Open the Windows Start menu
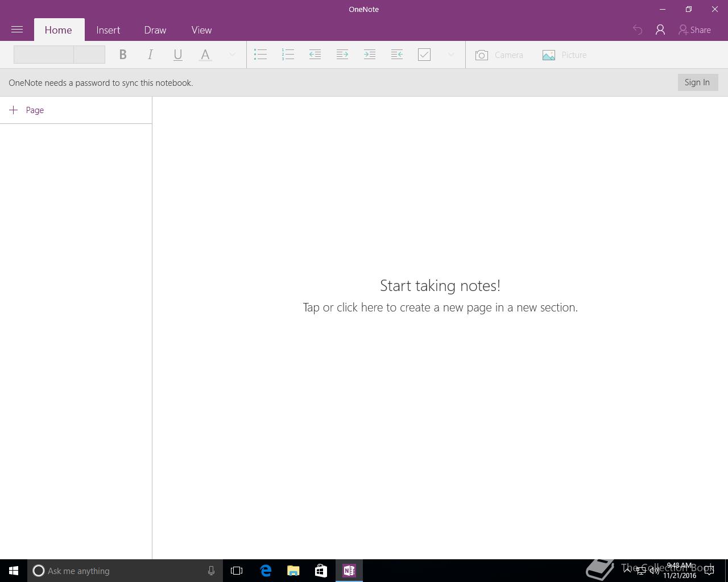 (14, 571)
